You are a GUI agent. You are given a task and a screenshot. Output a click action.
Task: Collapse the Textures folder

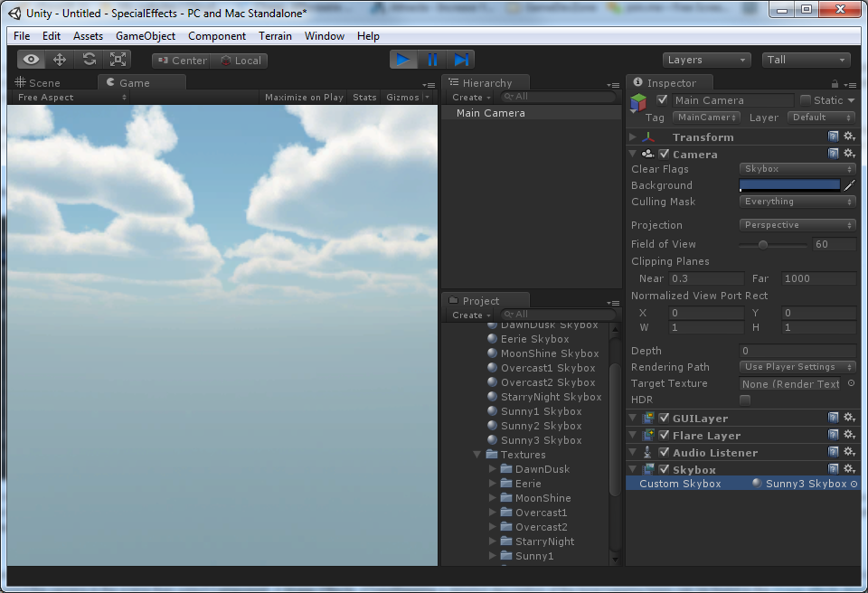point(476,455)
